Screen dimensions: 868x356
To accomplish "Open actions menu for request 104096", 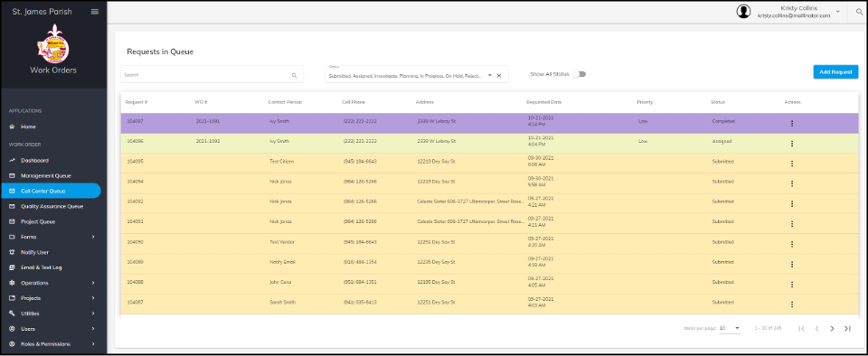I will tap(792, 144).
